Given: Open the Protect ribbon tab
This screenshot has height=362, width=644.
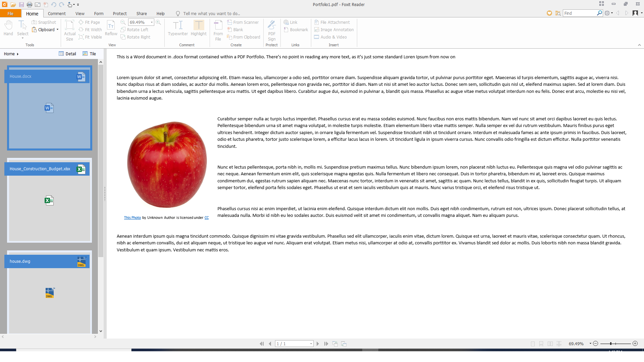Looking at the screenshot, I should pos(120,13).
